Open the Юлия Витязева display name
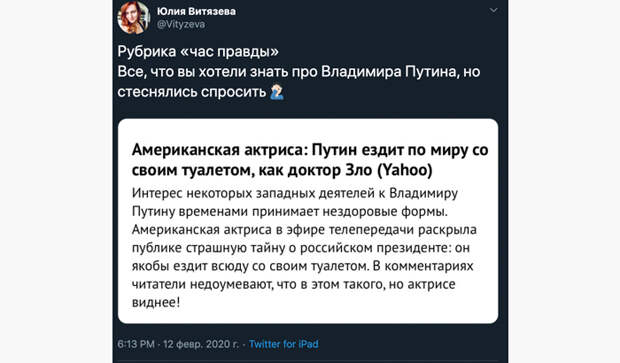This screenshot has width=620, height=363. [x=196, y=11]
